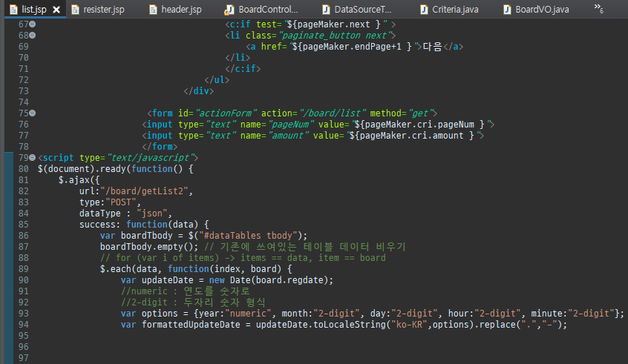
Task: Collapse the script fold at line 79
Action: click(x=33, y=158)
